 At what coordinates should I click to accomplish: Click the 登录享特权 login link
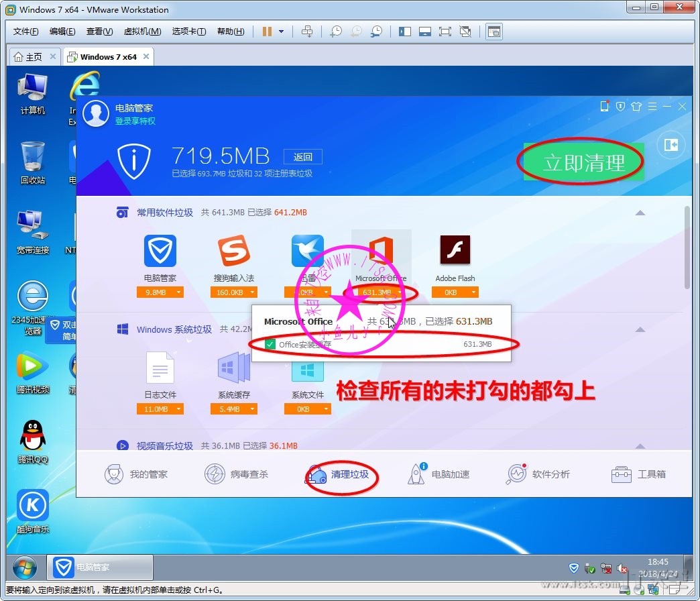click(x=135, y=121)
